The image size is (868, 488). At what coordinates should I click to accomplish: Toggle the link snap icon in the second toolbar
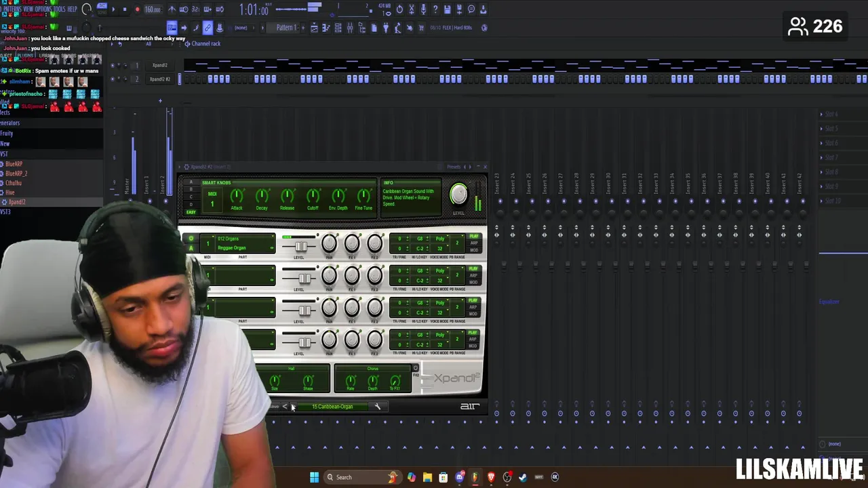coord(208,28)
